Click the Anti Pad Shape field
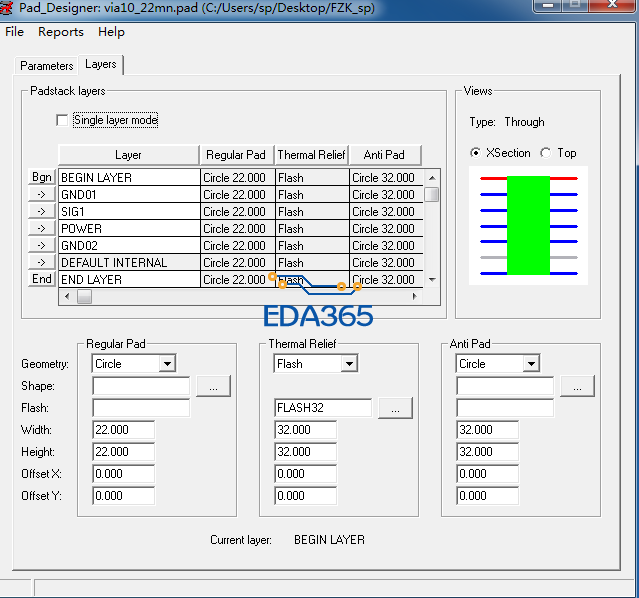This screenshot has height=598, width=639. (505, 386)
